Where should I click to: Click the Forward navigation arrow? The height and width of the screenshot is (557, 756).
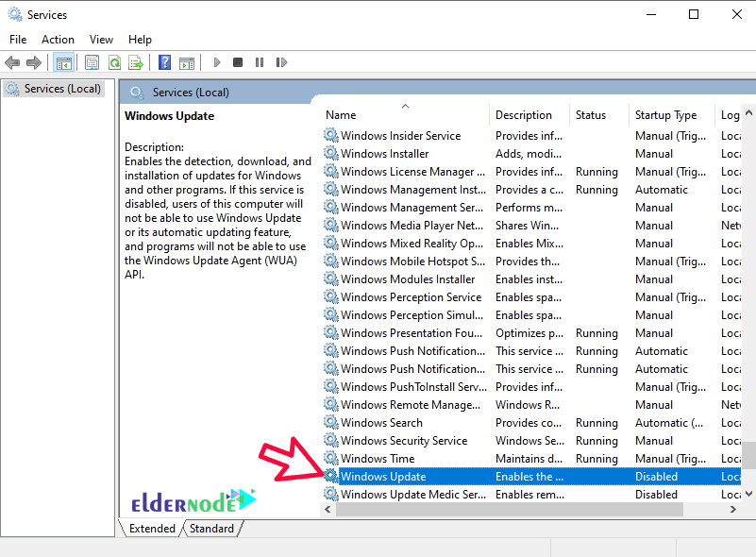click(35, 62)
